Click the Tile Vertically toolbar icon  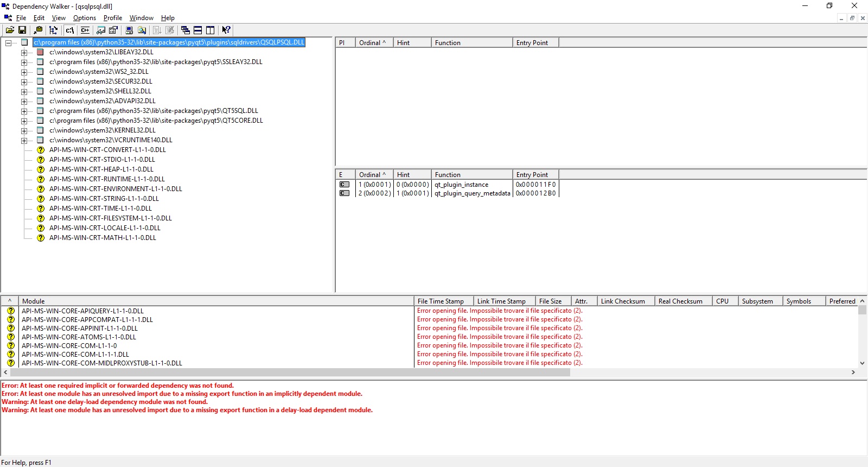pos(210,30)
